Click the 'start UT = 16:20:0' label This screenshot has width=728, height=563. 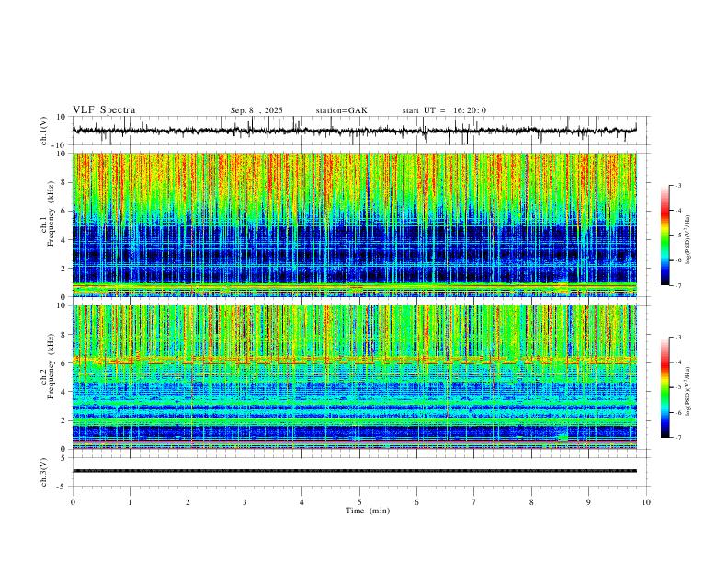(444, 110)
